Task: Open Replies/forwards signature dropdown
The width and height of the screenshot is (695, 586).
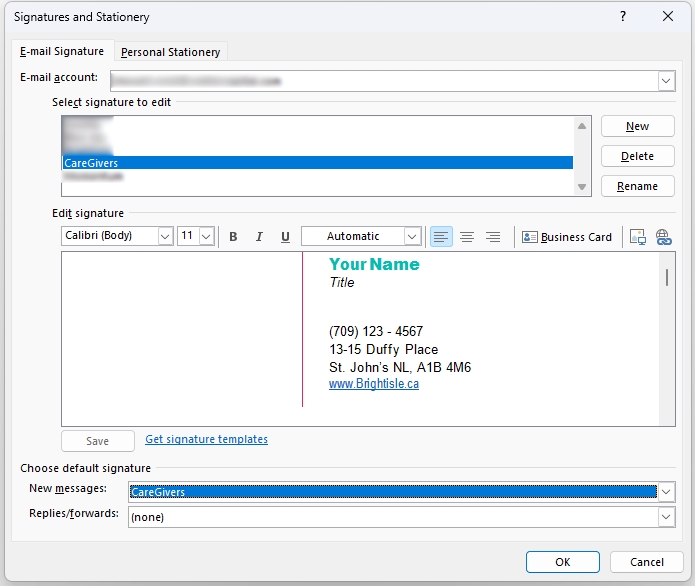Action: (x=666, y=517)
